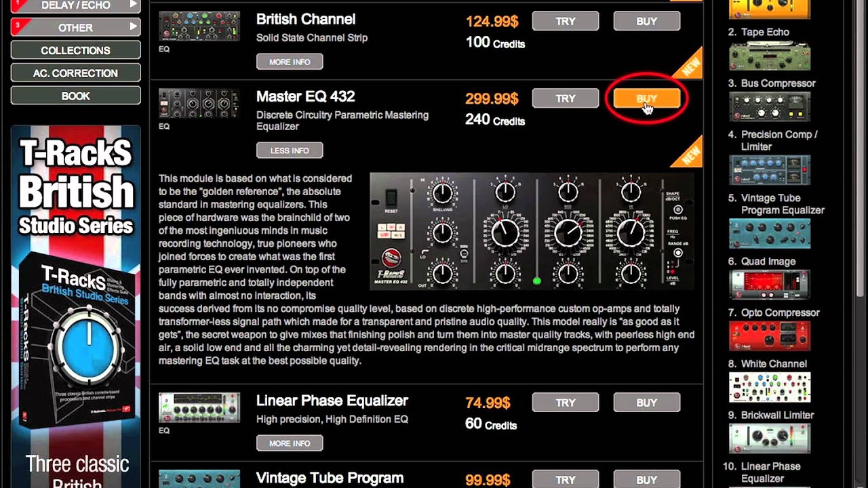Click the Opto Compressor thumbnail
This screenshot has height=488, width=868.
pyautogui.click(x=769, y=337)
